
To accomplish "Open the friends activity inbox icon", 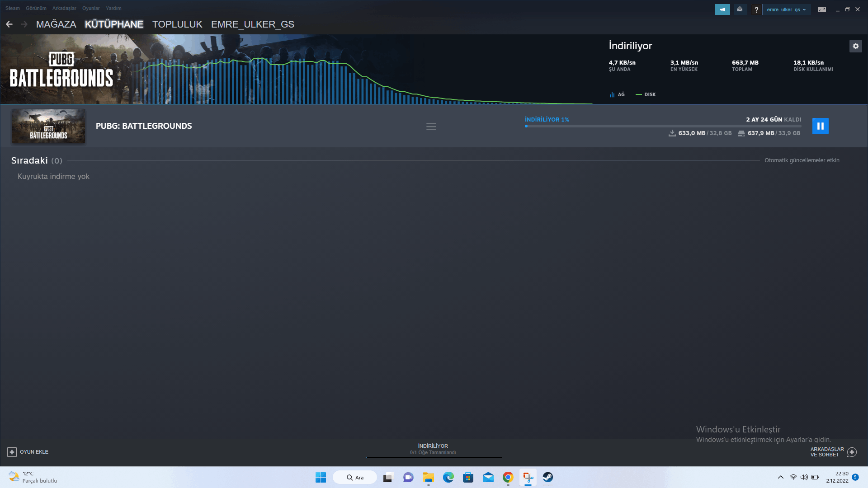I will [740, 9].
